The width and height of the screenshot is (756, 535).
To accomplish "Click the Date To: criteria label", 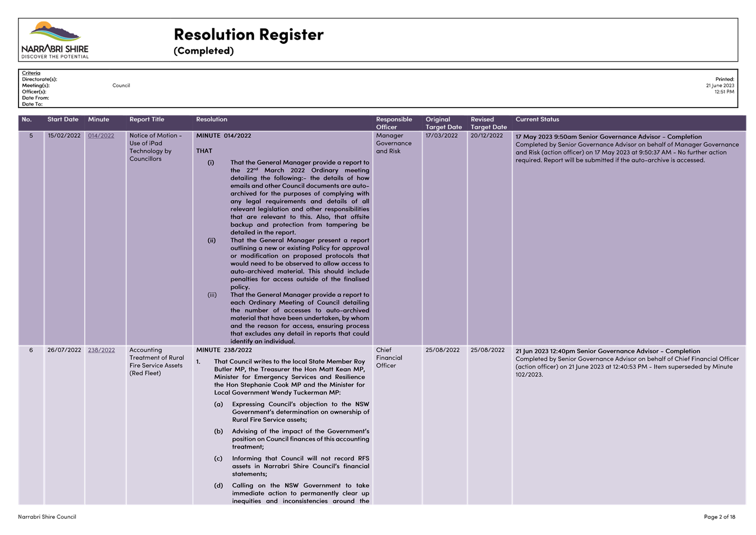I will [x=32, y=104].
